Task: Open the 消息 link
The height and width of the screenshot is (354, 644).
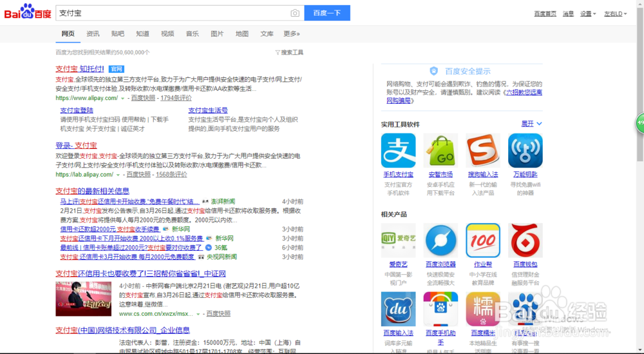Action: 568,14
